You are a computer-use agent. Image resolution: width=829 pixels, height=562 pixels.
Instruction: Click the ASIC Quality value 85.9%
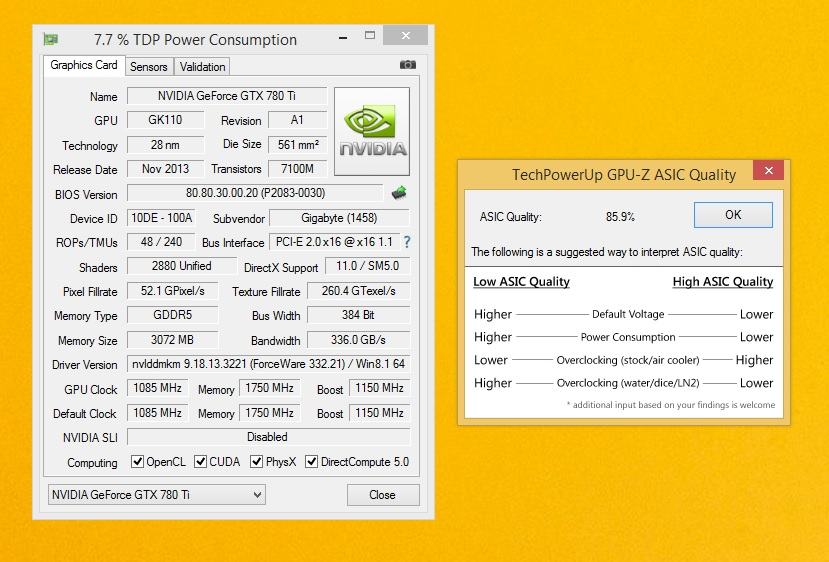point(620,217)
